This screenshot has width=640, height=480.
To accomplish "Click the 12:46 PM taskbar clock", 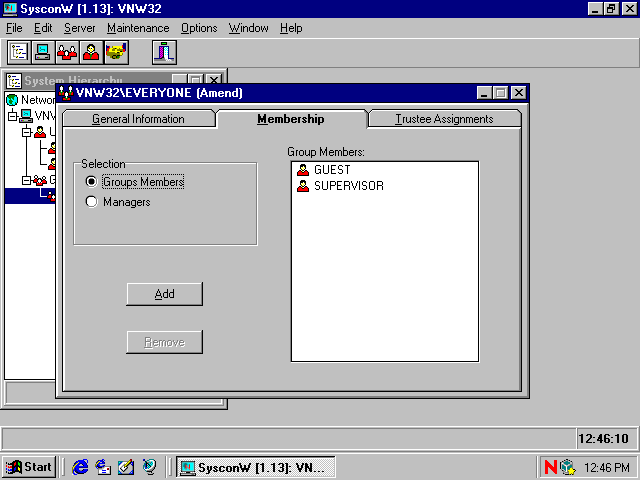I will [607, 467].
